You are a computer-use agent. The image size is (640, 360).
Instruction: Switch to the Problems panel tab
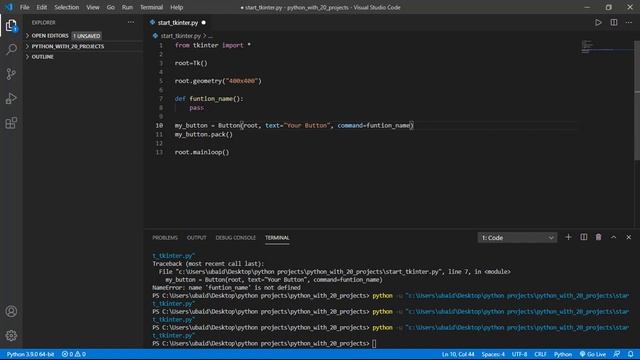[165, 238]
